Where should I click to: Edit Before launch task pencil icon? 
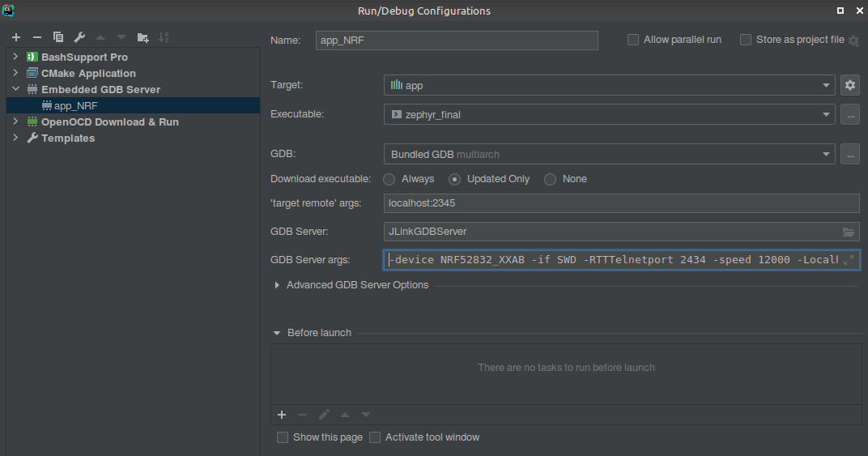tap(324, 415)
